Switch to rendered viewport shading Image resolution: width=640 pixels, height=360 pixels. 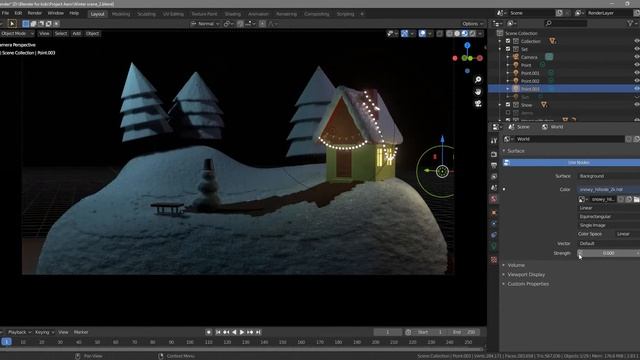click(473, 33)
